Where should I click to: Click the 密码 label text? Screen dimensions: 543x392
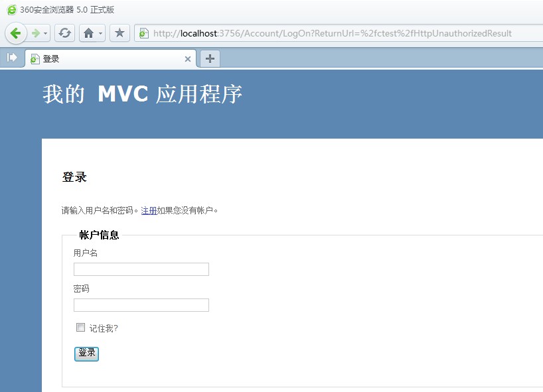click(x=82, y=289)
